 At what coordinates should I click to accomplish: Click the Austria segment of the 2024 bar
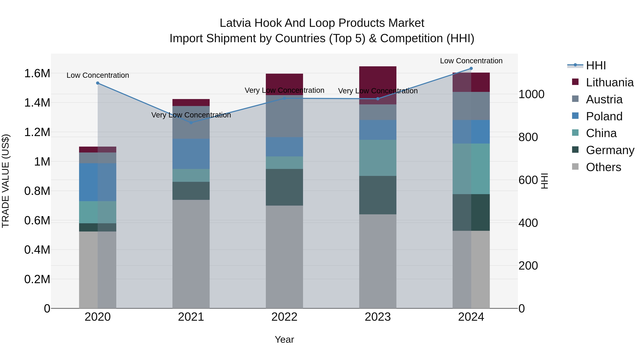471,106
